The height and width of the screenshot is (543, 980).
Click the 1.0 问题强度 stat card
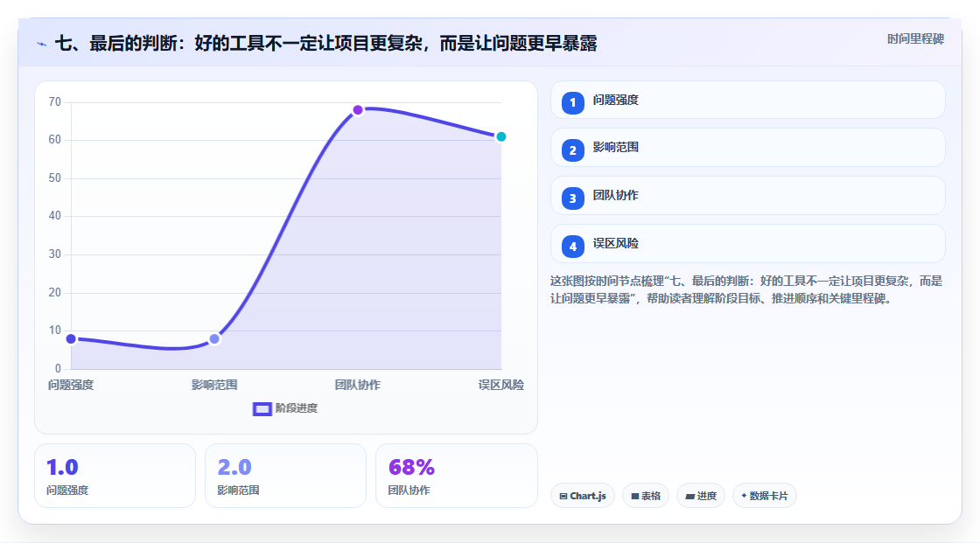115,476
